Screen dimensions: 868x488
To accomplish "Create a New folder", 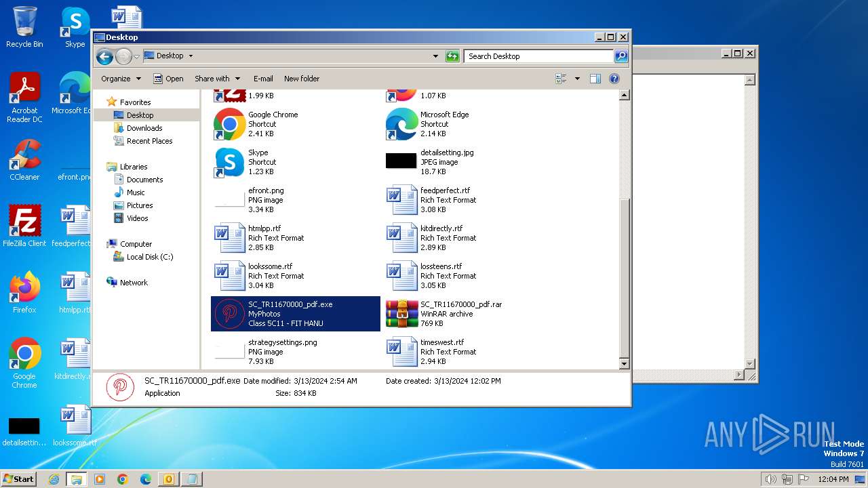I will point(302,79).
